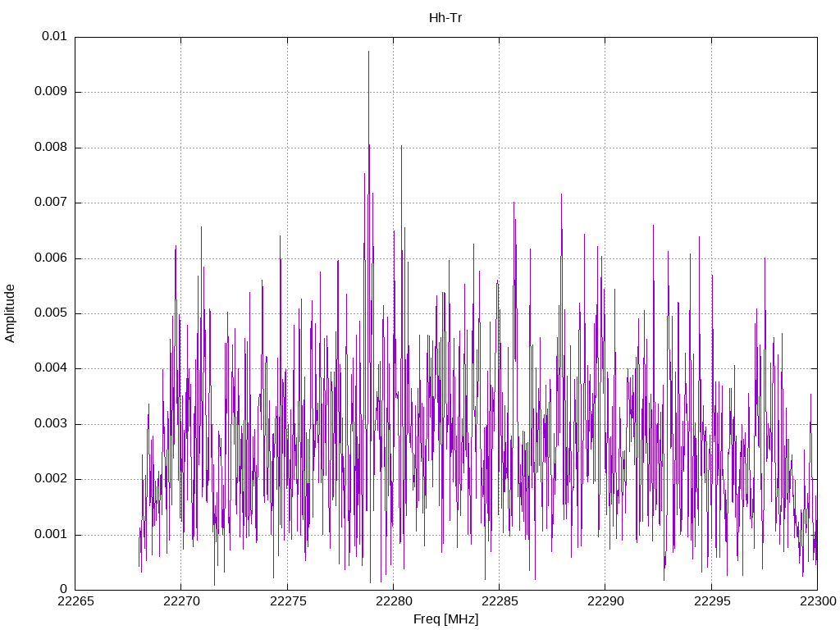Click x-axis tick label 22285

point(500,601)
